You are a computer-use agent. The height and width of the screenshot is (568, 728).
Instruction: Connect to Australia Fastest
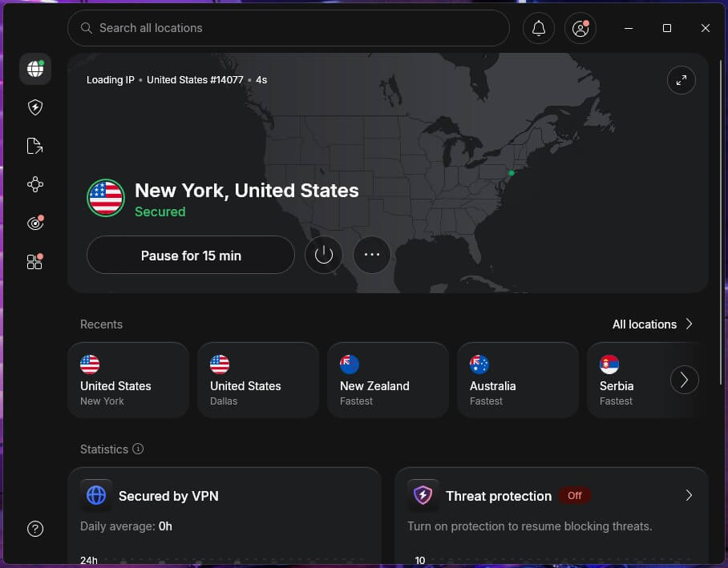[518, 380]
